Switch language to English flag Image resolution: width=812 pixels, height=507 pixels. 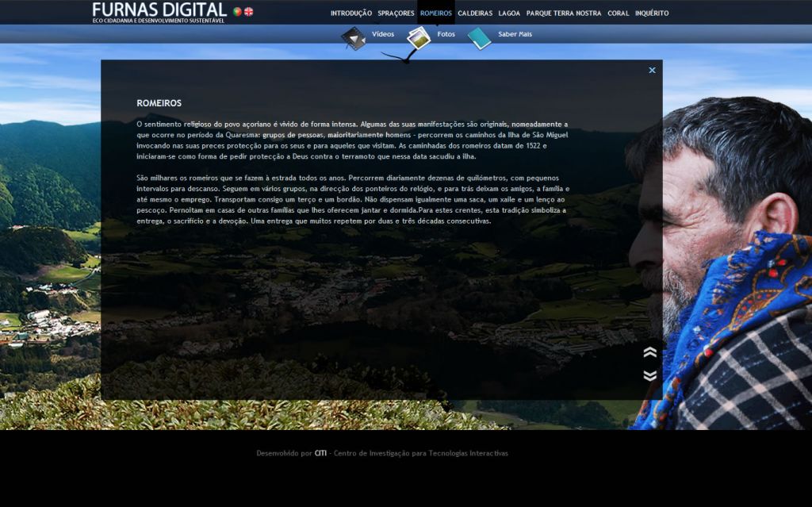pos(249,12)
